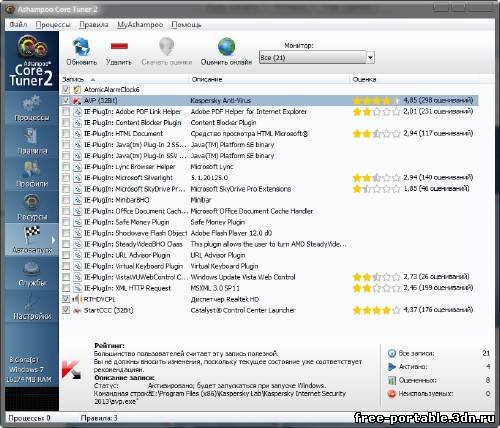Click the Правила: 3 status bar entry
The image size is (500, 428).
[x=99, y=418]
